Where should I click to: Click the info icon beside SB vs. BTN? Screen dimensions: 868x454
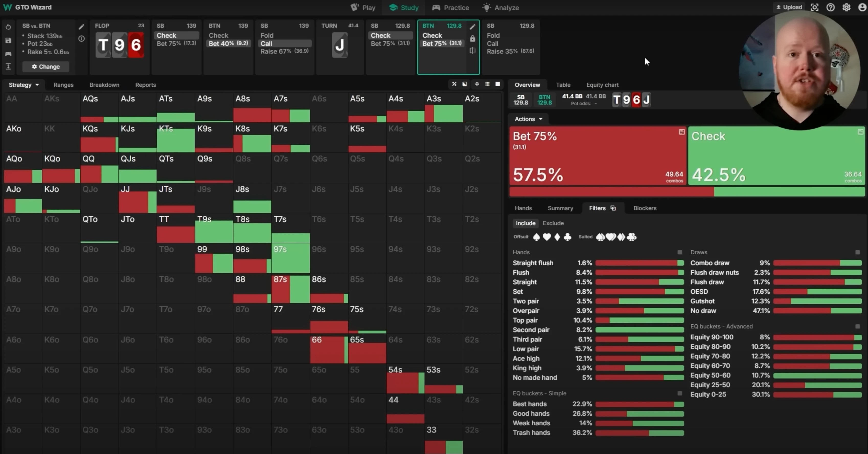click(82, 39)
